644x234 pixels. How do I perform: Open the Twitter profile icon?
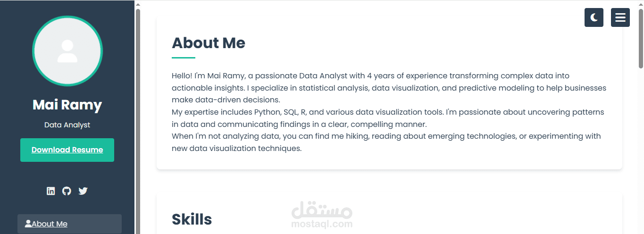pyautogui.click(x=83, y=191)
